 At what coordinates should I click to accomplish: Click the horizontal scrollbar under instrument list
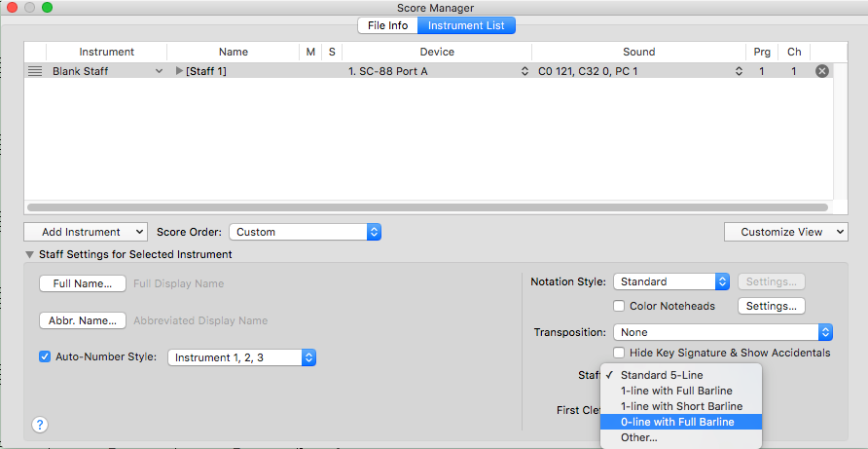point(426,207)
